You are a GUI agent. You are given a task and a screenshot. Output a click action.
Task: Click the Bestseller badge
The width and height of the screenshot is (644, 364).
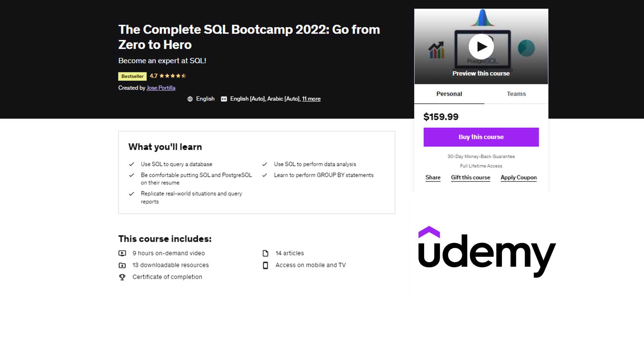click(x=132, y=76)
